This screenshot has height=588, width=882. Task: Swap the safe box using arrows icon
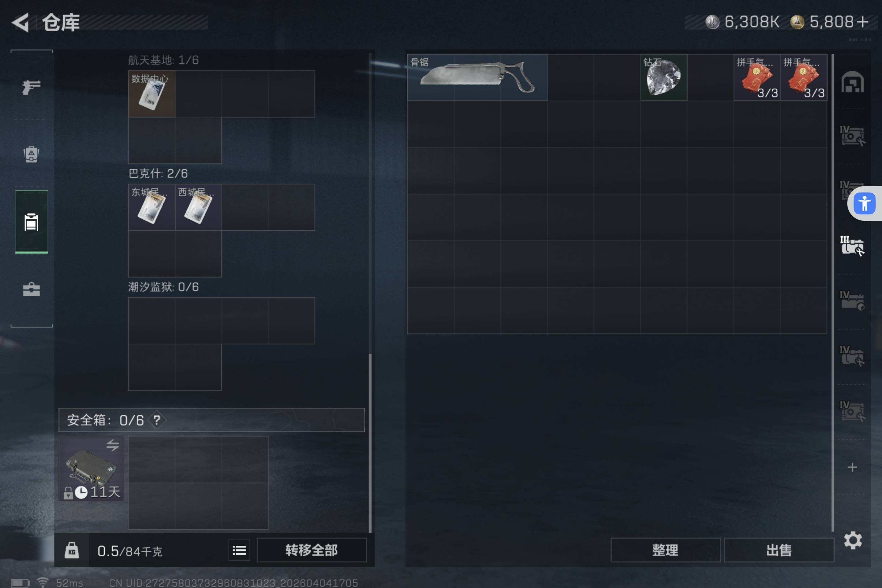tap(112, 445)
